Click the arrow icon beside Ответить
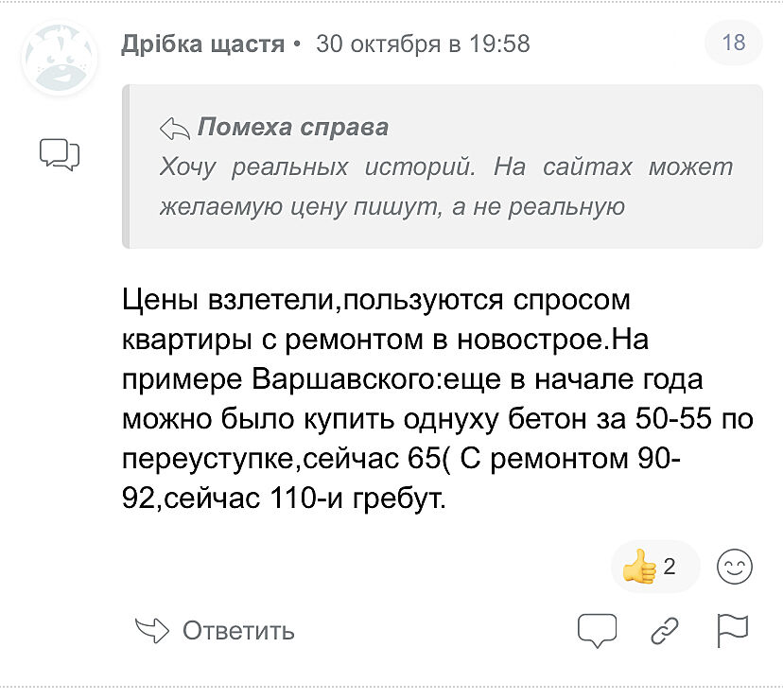This screenshot has height=700, width=783. click(152, 630)
